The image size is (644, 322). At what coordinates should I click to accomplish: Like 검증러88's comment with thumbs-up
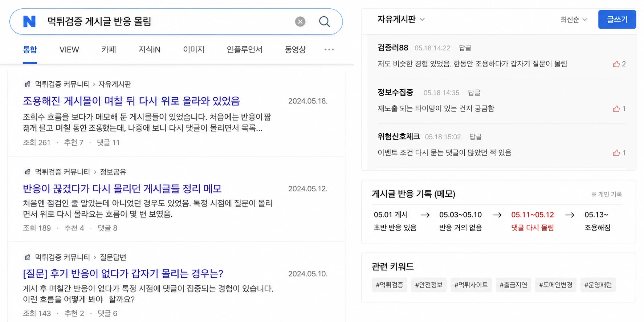616,64
